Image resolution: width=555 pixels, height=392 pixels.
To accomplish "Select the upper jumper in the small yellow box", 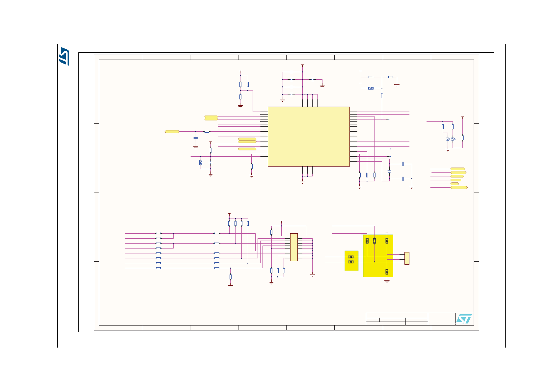I will pos(351,257).
